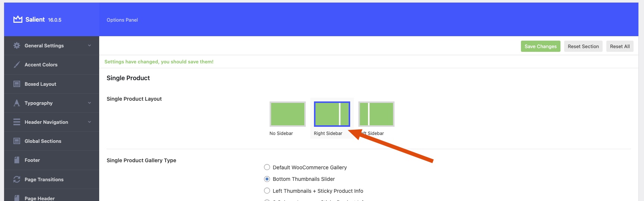The height and width of the screenshot is (201, 644).
Task: Select Bottom Thumbnails Slider radio option
Action: coord(267,179)
